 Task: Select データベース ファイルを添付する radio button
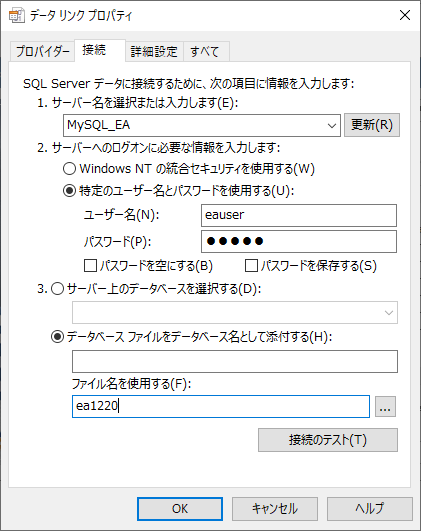point(57,337)
